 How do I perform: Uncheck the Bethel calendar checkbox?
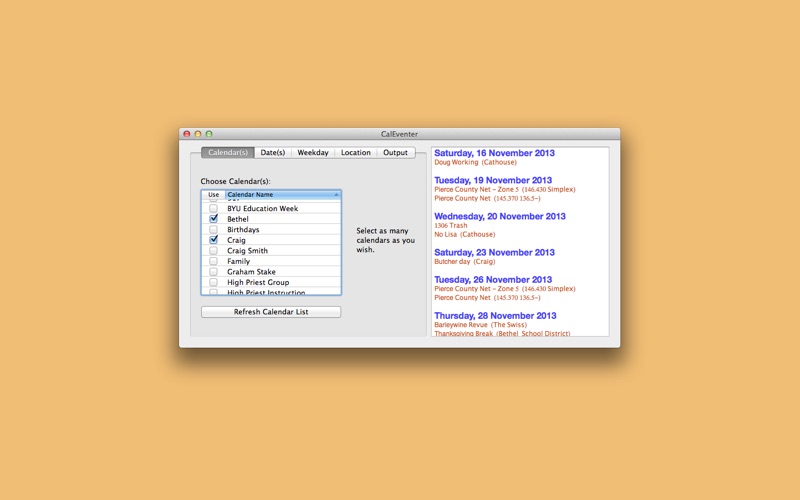click(213, 218)
